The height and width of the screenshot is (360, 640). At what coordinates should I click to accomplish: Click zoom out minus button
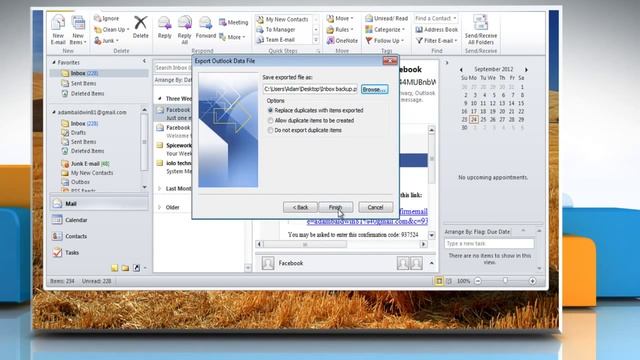point(478,281)
